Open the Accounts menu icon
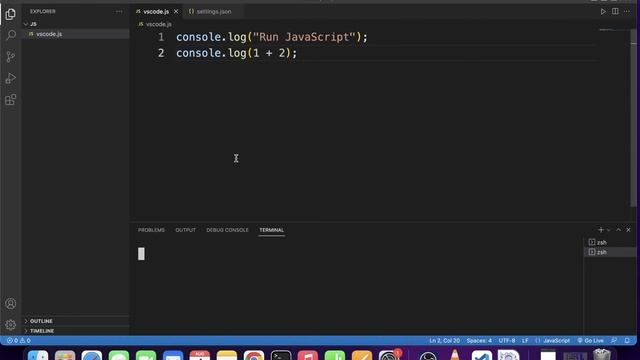Viewport: 640px width, 360px height. (11, 304)
